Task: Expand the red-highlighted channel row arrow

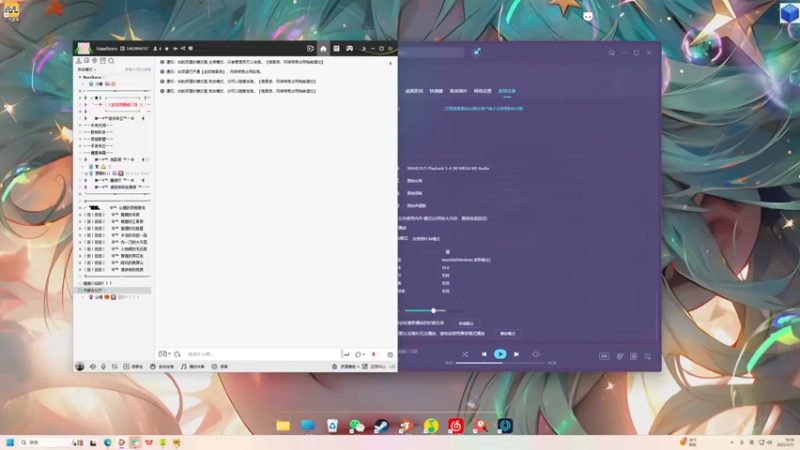Action: 86,105
